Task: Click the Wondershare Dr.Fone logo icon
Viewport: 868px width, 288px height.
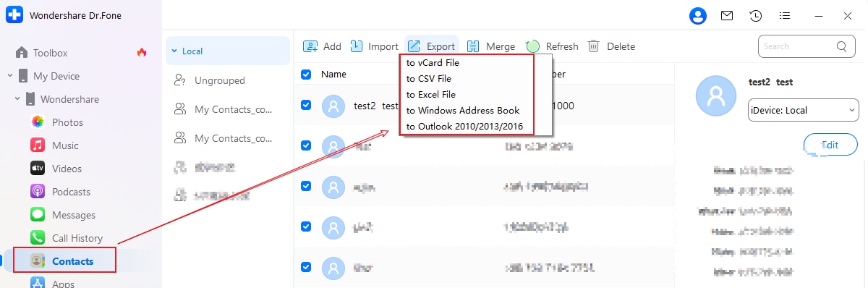Action: (x=14, y=16)
